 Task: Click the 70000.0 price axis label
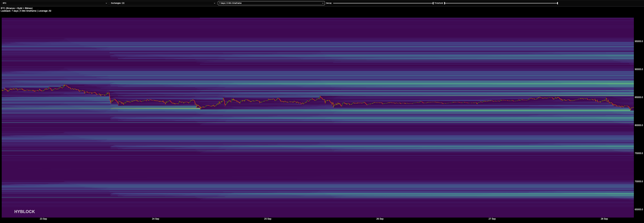(639, 181)
